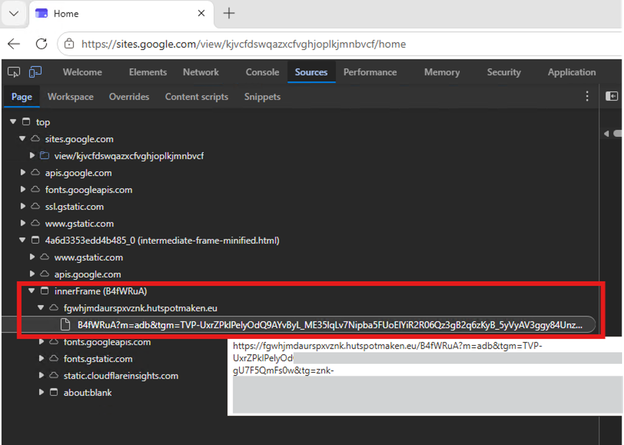This screenshot has height=445, width=624.
Task: Open the Security tab
Action: (x=504, y=72)
